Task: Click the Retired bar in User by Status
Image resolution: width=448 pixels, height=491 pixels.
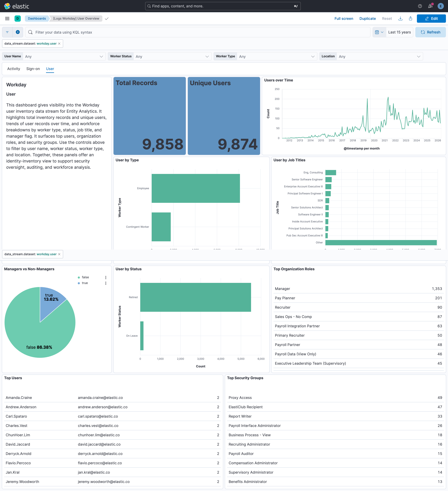Action: point(195,297)
